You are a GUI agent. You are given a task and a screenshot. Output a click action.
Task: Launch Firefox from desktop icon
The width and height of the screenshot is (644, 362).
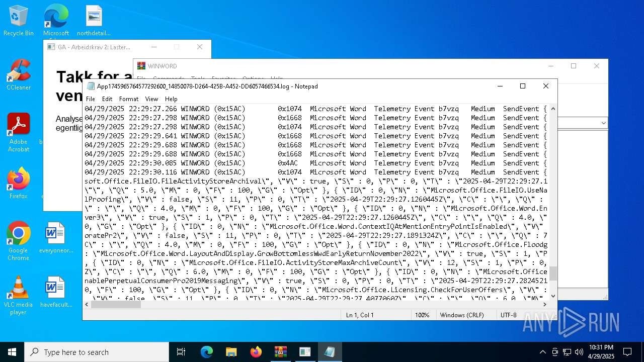pos(19,184)
